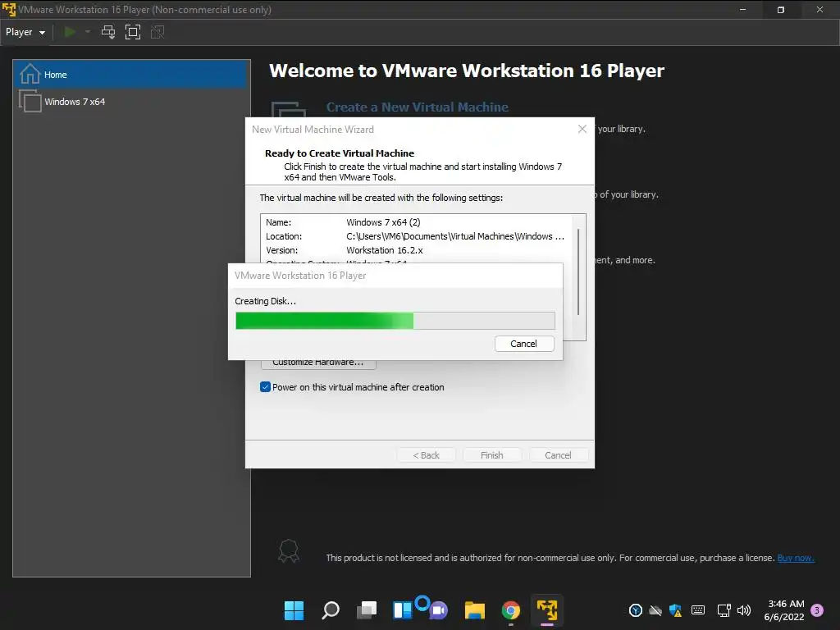Enter full screen mode icon
The image size is (840, 630).
133,32
